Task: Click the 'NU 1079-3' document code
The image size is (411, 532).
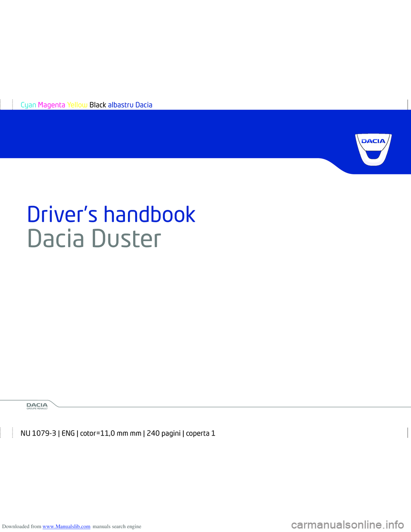Action: 38,433
